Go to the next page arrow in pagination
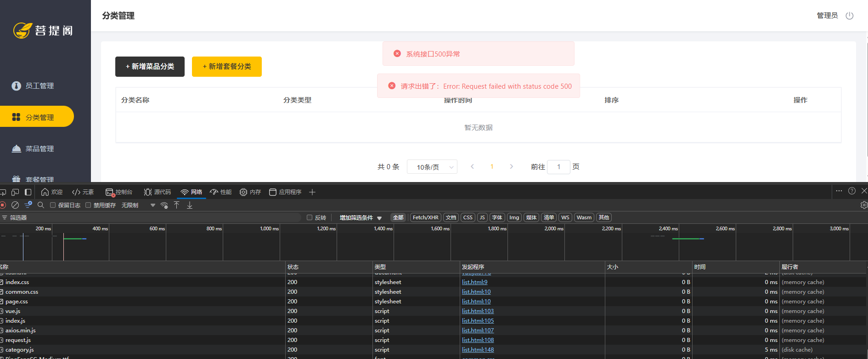Image resolution: width=868 pixels, height=359 pixels. (511, 166)
